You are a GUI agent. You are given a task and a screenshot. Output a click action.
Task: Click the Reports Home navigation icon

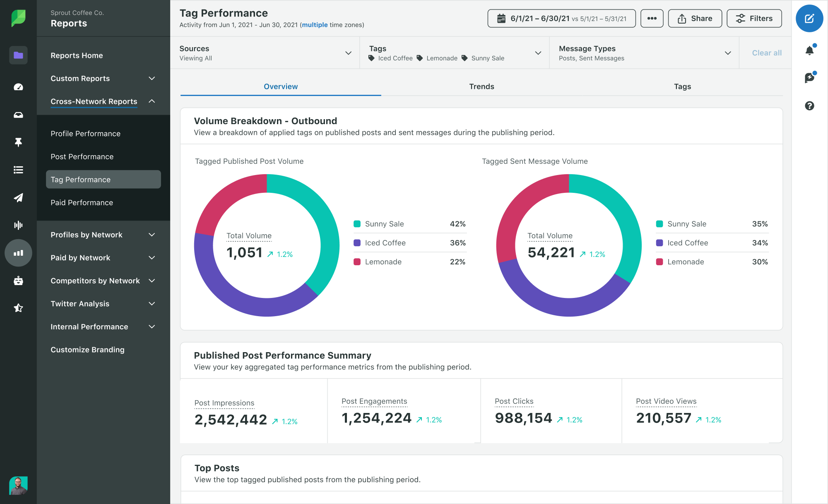click(17, 55)
